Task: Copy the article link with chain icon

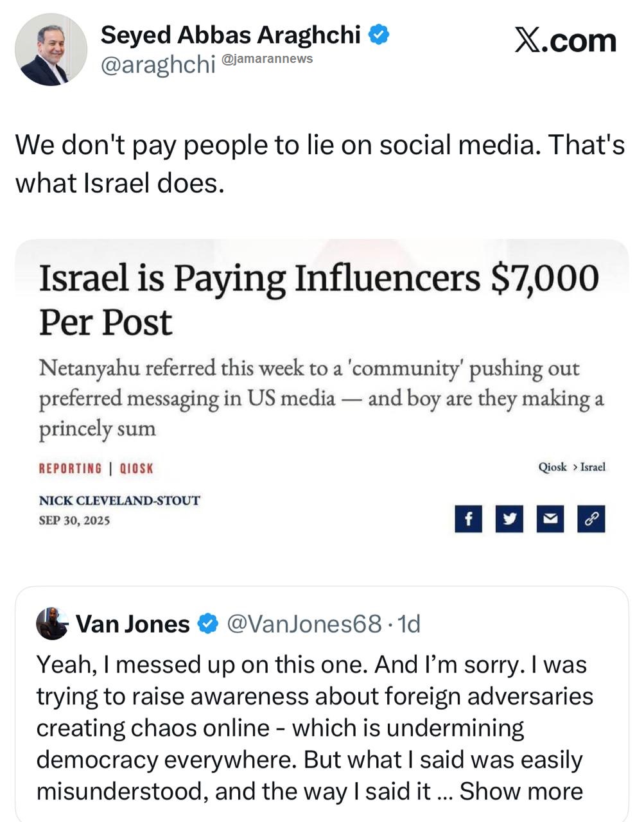Action: tap(591, 519)
